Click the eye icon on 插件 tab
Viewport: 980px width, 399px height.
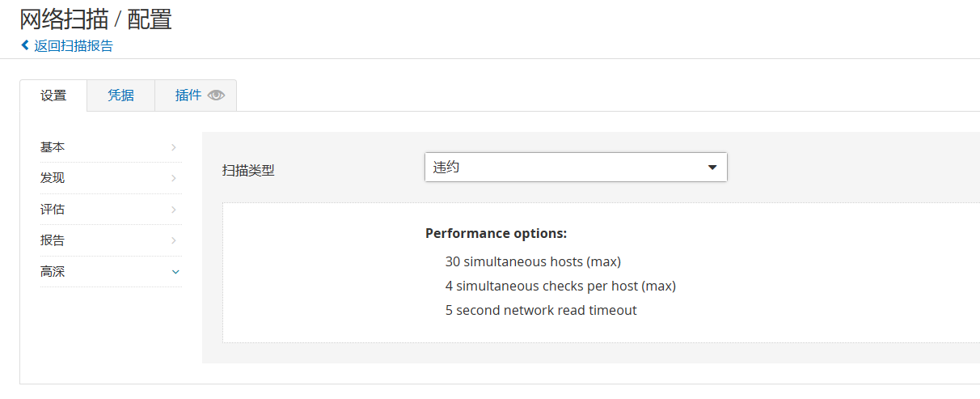pos(216,96)
